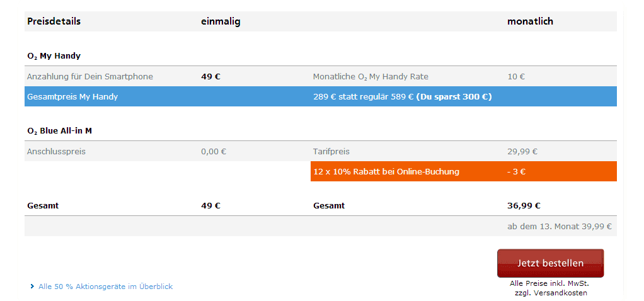This screenshot has width=644, height=301.
Task: Click the Monatliche O₂ My Handy Rate label
Action: point(371,77)
